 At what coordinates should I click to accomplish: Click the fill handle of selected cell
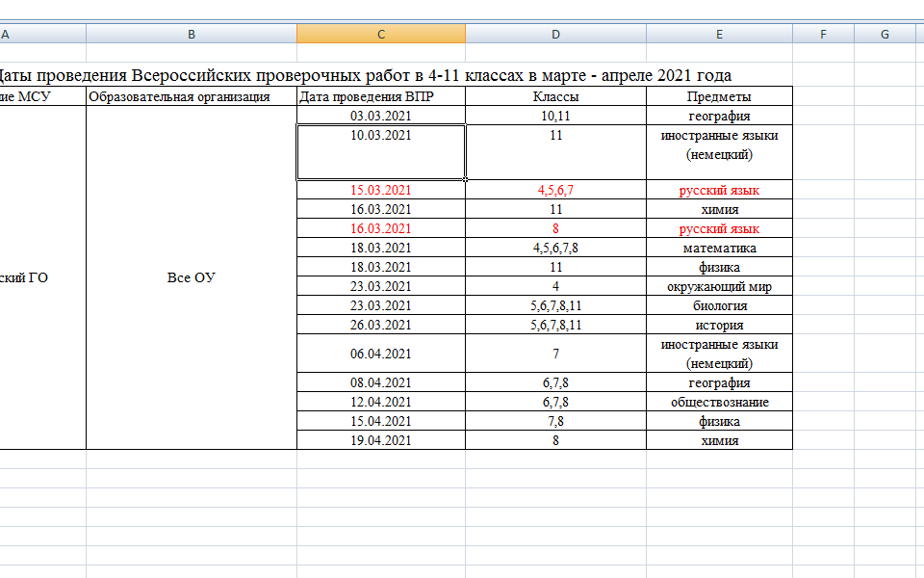tap(466, 179)
